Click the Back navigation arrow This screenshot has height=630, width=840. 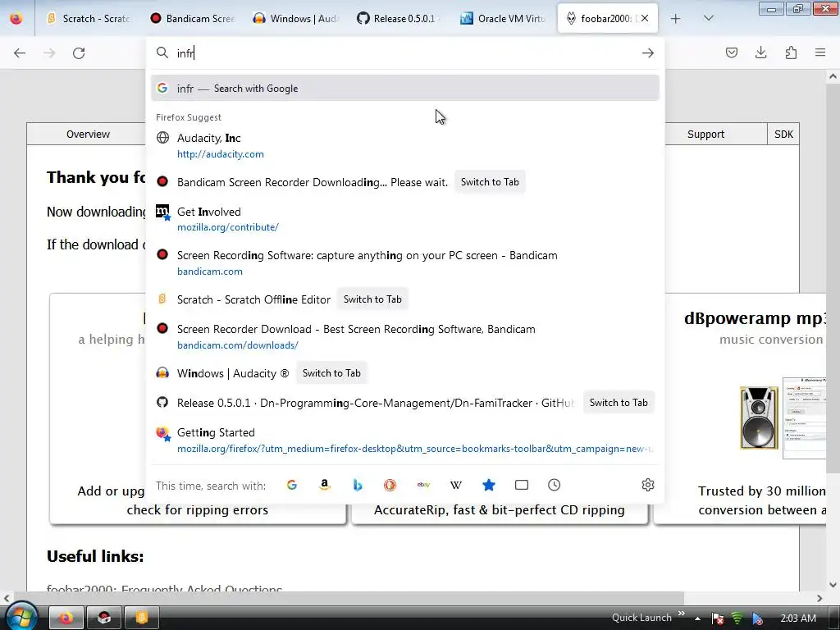pos(20,52)
